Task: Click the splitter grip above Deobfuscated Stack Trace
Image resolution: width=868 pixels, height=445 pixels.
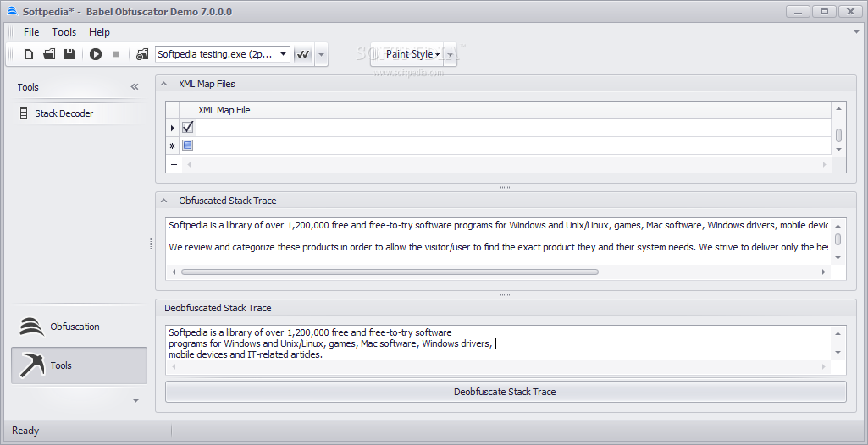Action: tap(506, 294)
